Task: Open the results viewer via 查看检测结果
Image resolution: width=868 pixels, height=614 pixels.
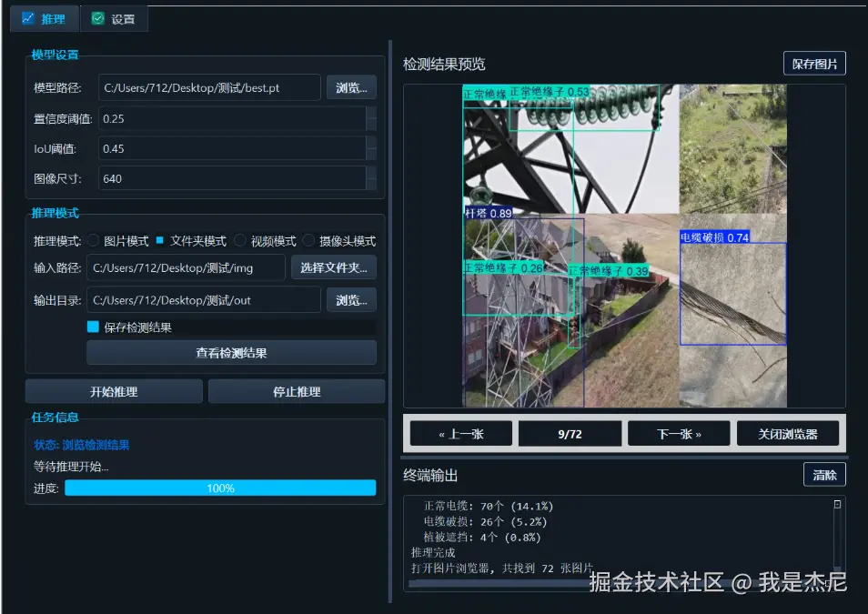Action: 231,352
